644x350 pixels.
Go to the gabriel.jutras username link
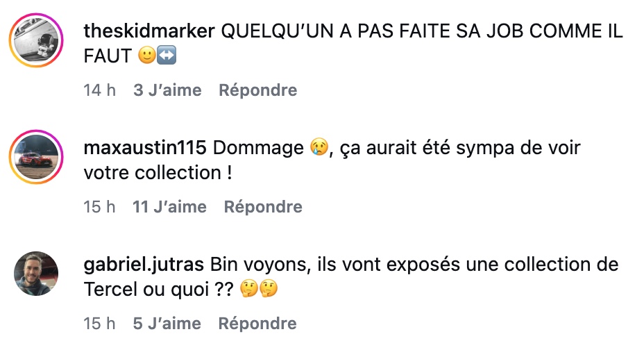tap(144, 265)
